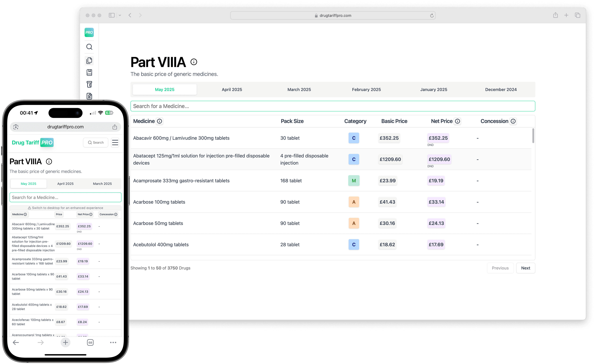Expand the browser tab overview chevron
This screenshot has height=364, width=596.
pos(120,15)
